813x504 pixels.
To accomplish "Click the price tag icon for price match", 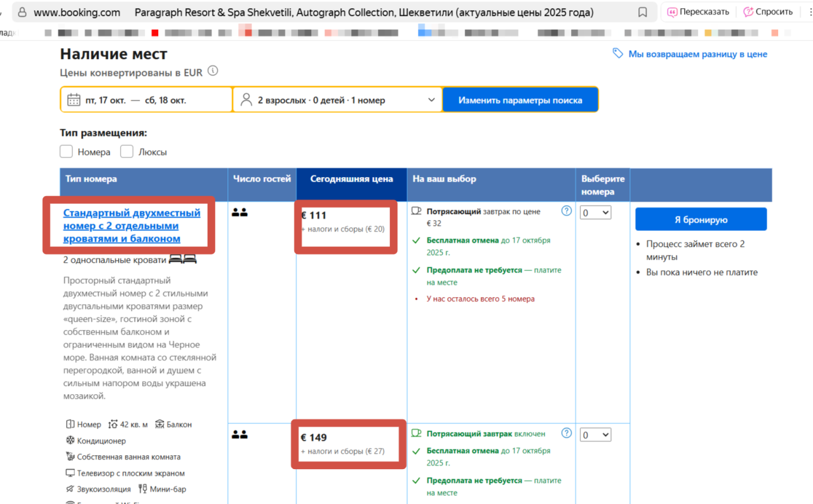I will tap(617, 54).
